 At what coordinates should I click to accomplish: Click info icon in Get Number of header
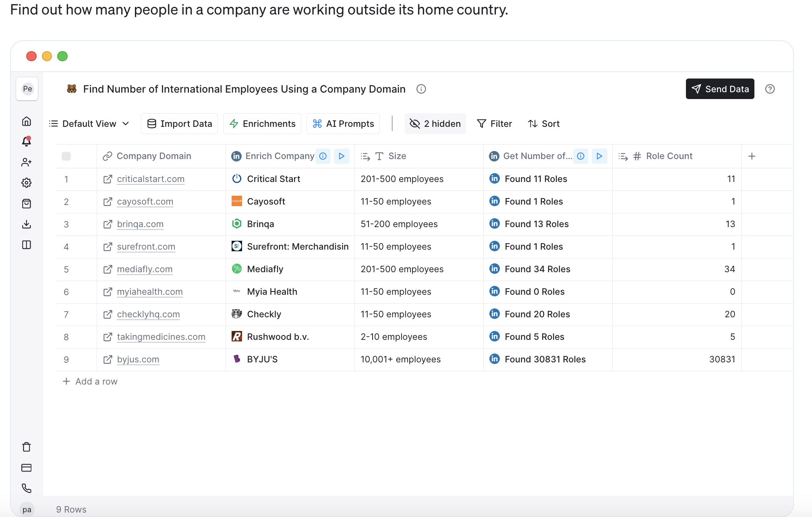(x=581, y=156)
